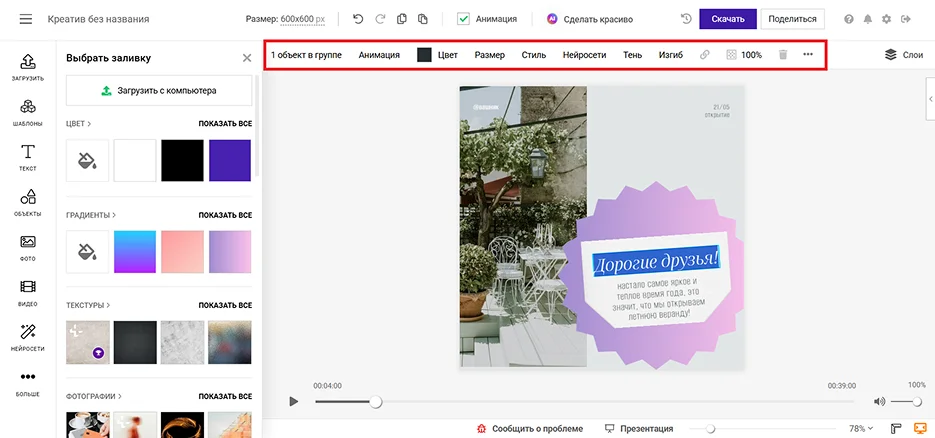Open the Нейросети sidebar tool
This screenshot has width=935, height=438.
28,336
